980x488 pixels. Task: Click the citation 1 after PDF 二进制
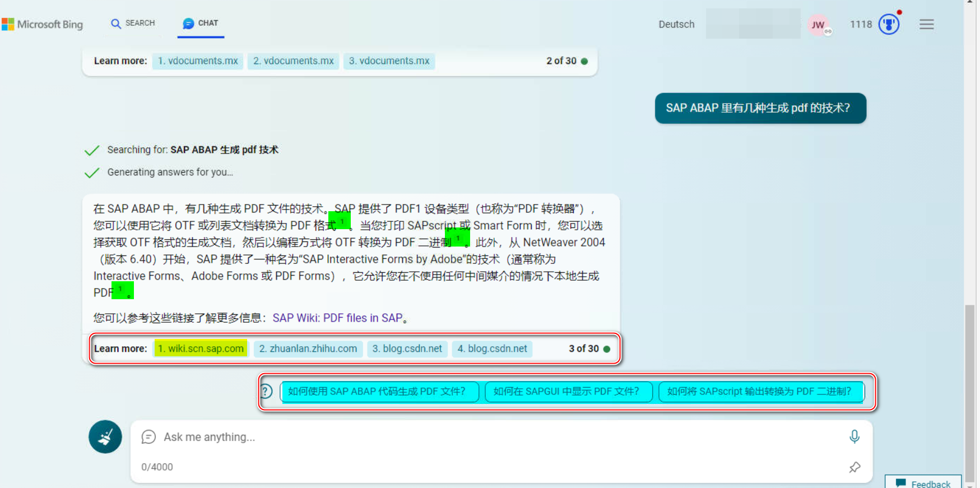458,239
